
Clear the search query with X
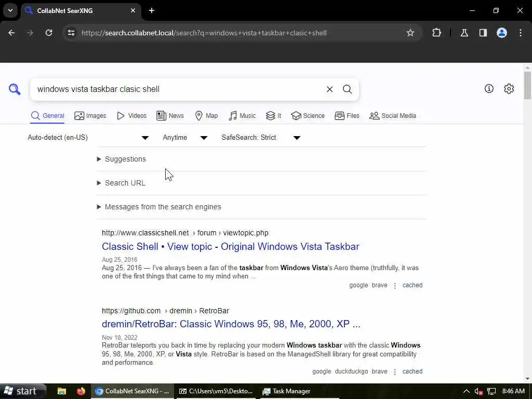329,89
